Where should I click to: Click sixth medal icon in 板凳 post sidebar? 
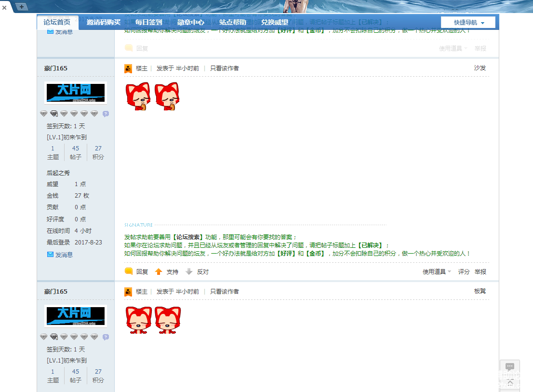(94, 337)
